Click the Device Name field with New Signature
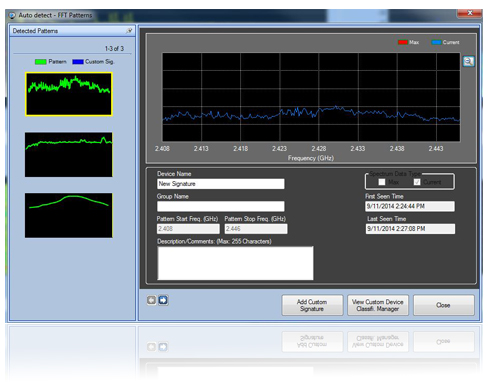Screen dimensions: 488x385 (221, 184)
